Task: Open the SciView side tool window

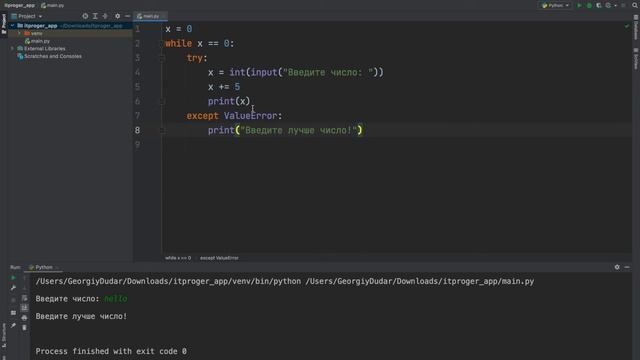Action: [636, 59]
